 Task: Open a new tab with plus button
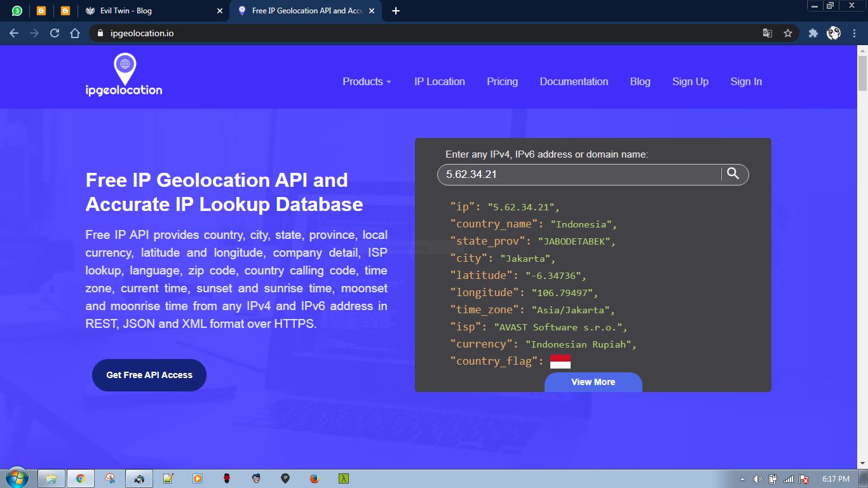click(x=396, y=11)
